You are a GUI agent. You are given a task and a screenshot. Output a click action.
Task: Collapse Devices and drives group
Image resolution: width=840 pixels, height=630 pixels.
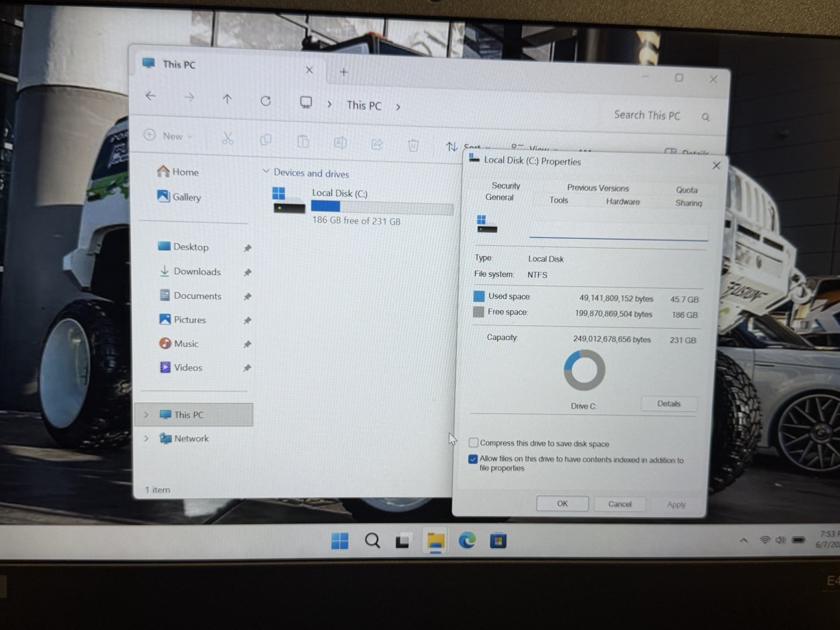coord(266,171)
